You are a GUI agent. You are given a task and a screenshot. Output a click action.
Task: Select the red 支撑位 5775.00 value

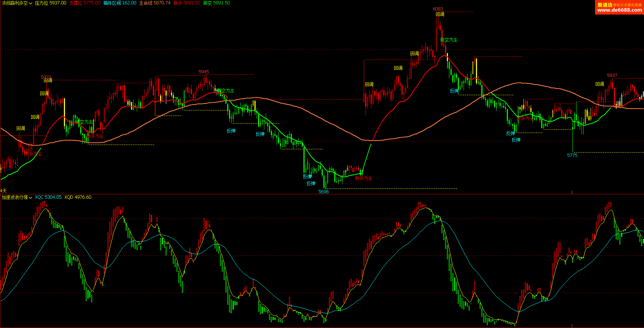[x=85, y=3]
